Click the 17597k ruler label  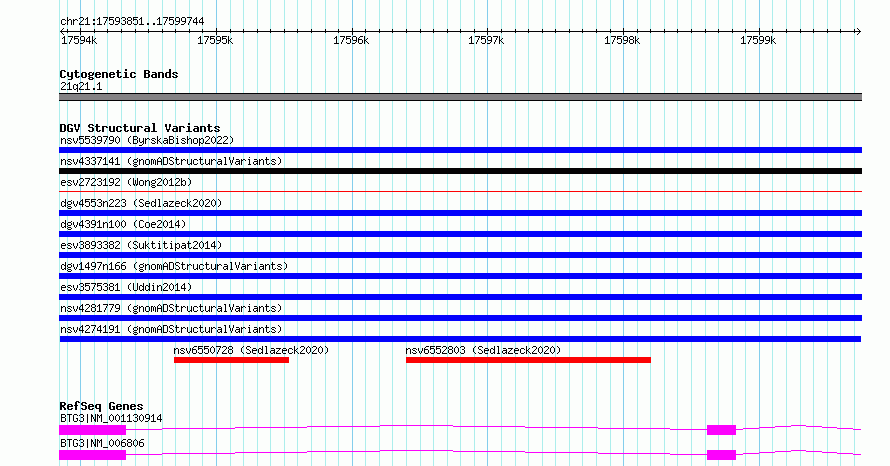(x=486, y=40)
